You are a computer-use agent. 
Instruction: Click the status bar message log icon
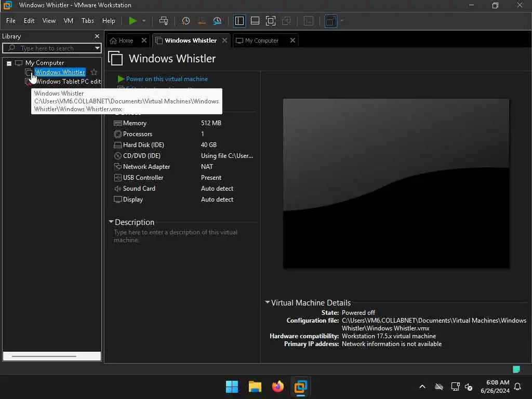click(516, 369)
